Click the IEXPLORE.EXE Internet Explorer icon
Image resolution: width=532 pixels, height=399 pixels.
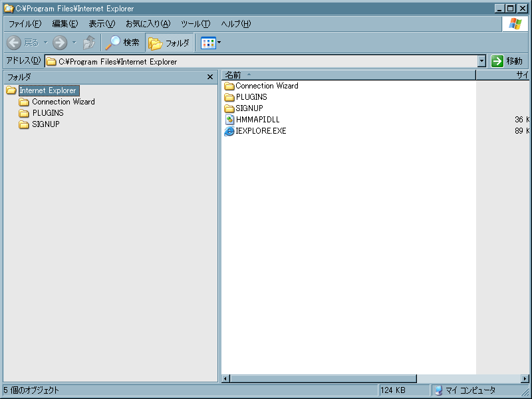pyautogui.click(x=229, y=131)
